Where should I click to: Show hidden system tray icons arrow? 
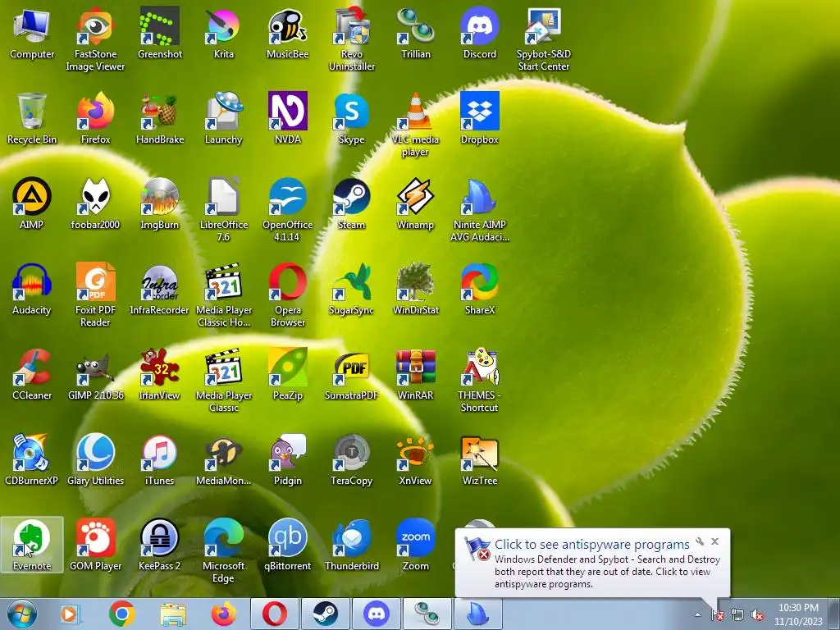click(x=697, y=614)
